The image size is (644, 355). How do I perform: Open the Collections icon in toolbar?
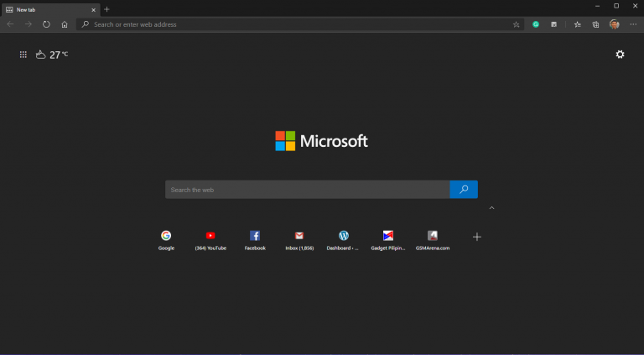[x=595, y=24]
